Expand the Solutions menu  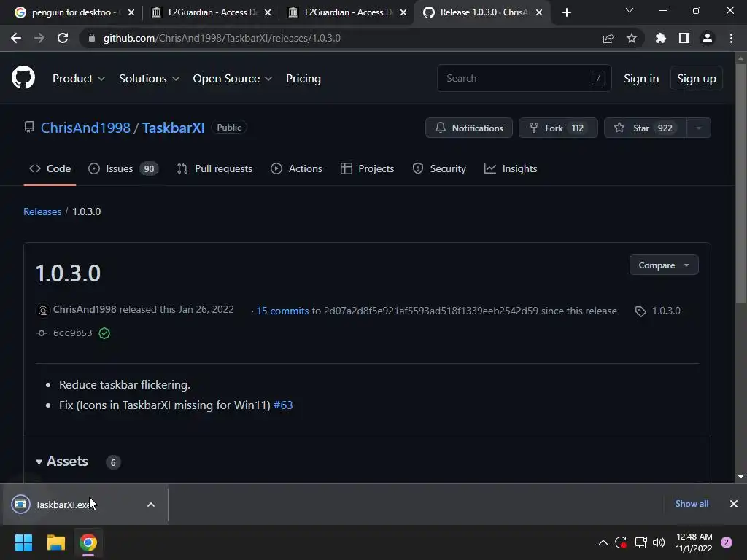click(149, 79)
